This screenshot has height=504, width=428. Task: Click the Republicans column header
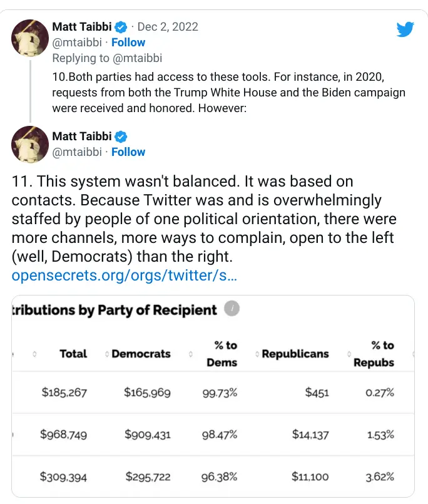[295, 354]
